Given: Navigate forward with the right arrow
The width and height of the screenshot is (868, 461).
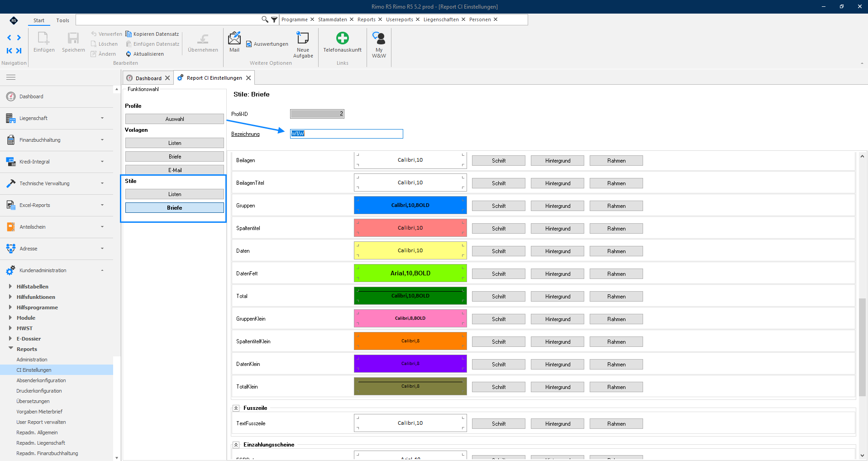Looking at the screenshot, I should [19, 38].
